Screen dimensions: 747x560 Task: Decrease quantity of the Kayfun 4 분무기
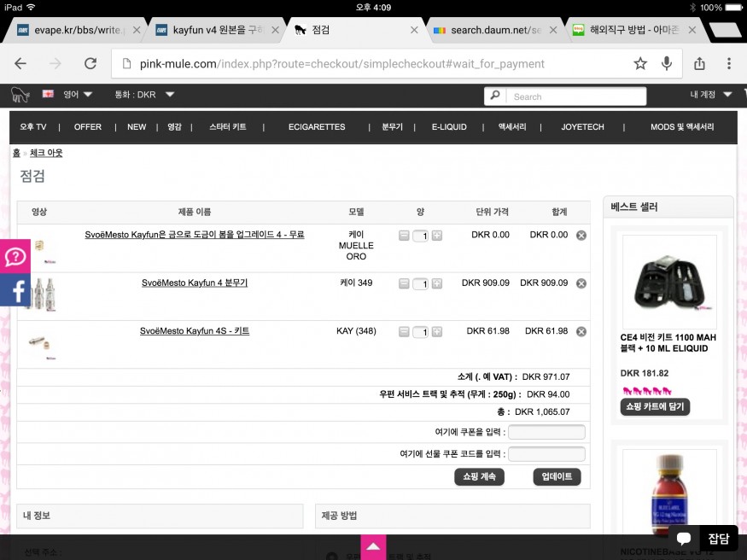tap(404, 283)
